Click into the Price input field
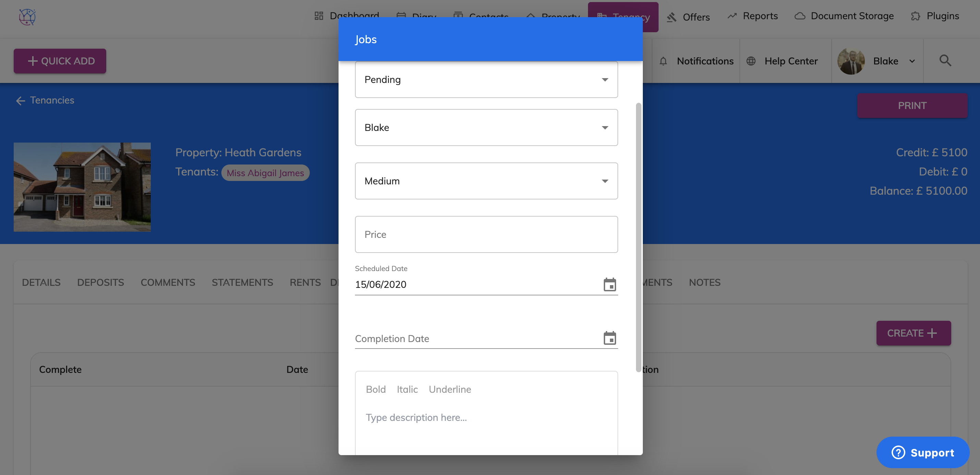 point(486,234)
